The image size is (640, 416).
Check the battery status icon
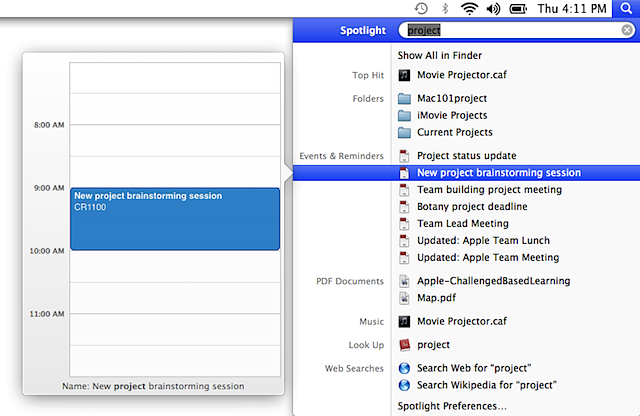tap(520, 9)
